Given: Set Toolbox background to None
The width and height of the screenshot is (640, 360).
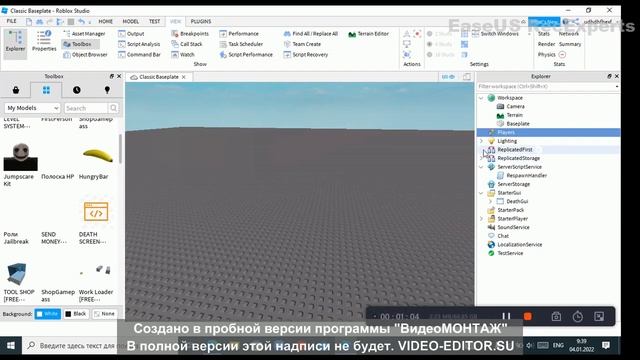Looking at the screenshot, I should tap(104, 314).
